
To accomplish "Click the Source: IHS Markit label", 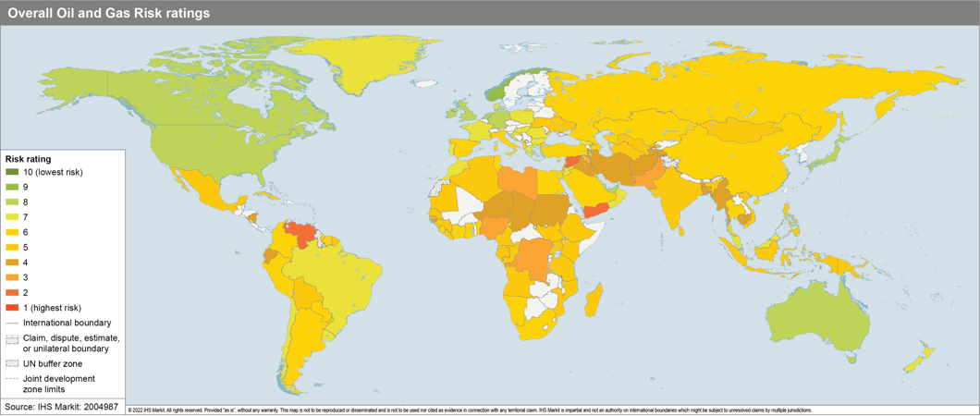I will click(61, 407).
